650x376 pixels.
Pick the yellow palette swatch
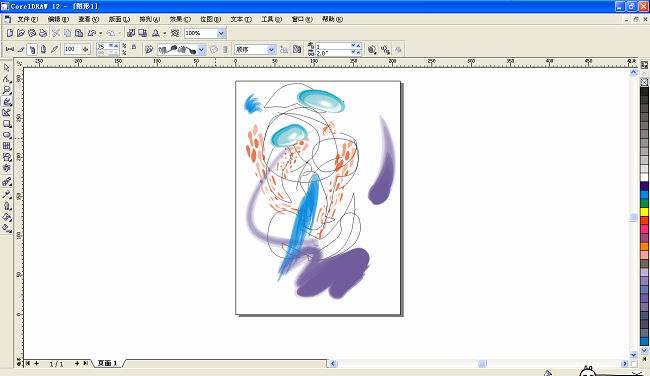point(644,212)
